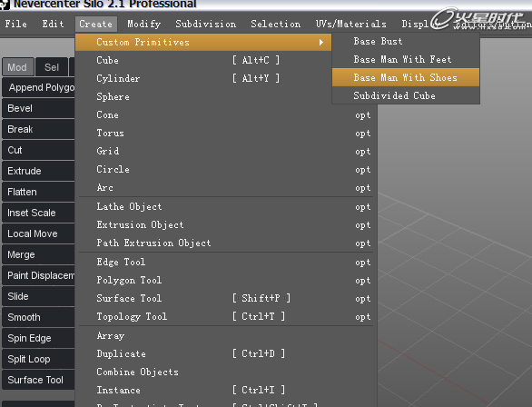The height and width of the screenshot is (407, 532).
Task: Click the Extrude sidebar button
Action: (38, 171)
